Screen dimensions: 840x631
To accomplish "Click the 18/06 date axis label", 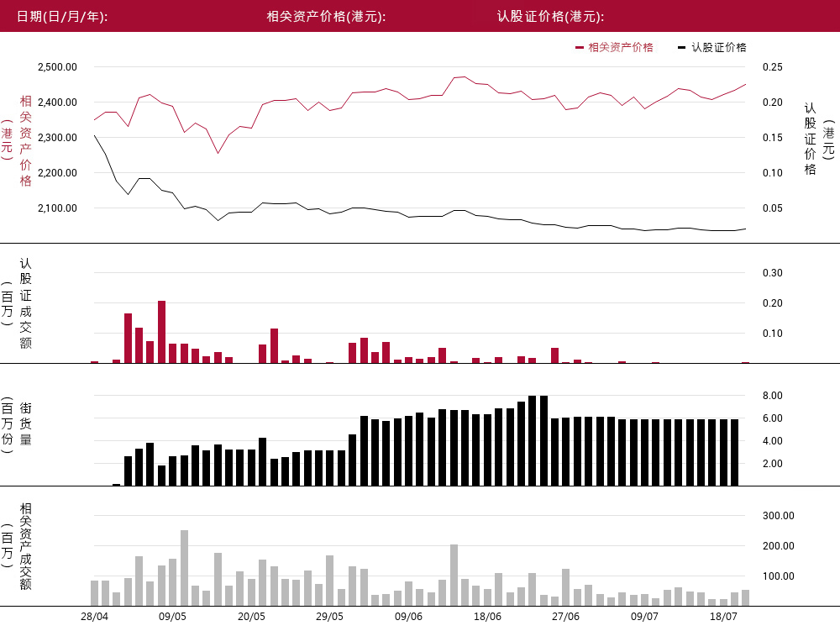I will (487, 617).
